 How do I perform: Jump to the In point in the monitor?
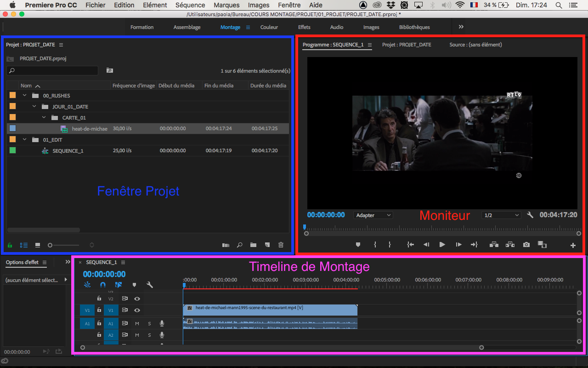tap(411, 245)
